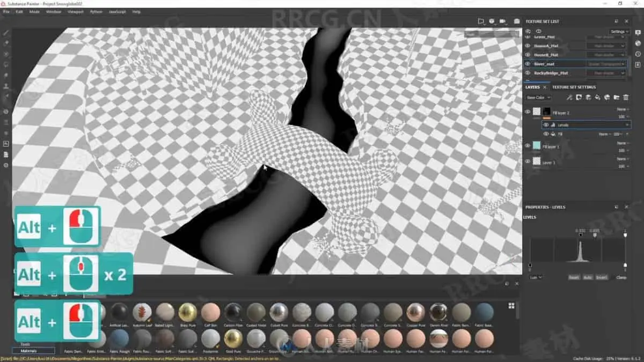Open the export textures document icon
Image resolution: width=644 pixels, height=362 pixels.
[x=6, y=154]
